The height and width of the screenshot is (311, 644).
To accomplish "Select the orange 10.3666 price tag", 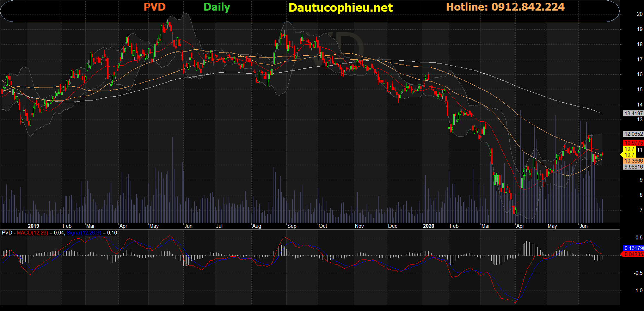I will tap(633, 161).
